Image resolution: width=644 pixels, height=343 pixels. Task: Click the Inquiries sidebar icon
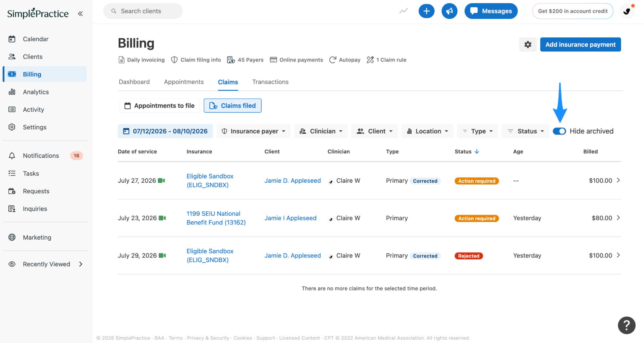(x=12, y=209)
